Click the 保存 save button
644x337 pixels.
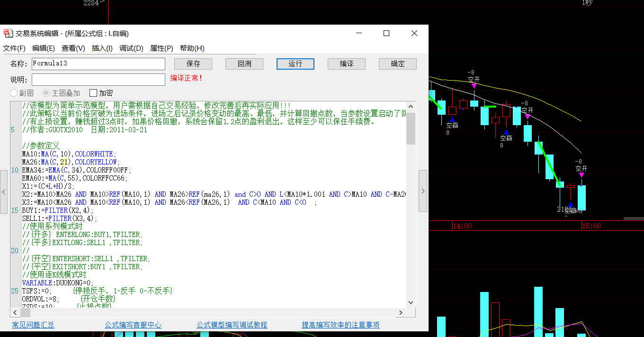pos(193,63)
